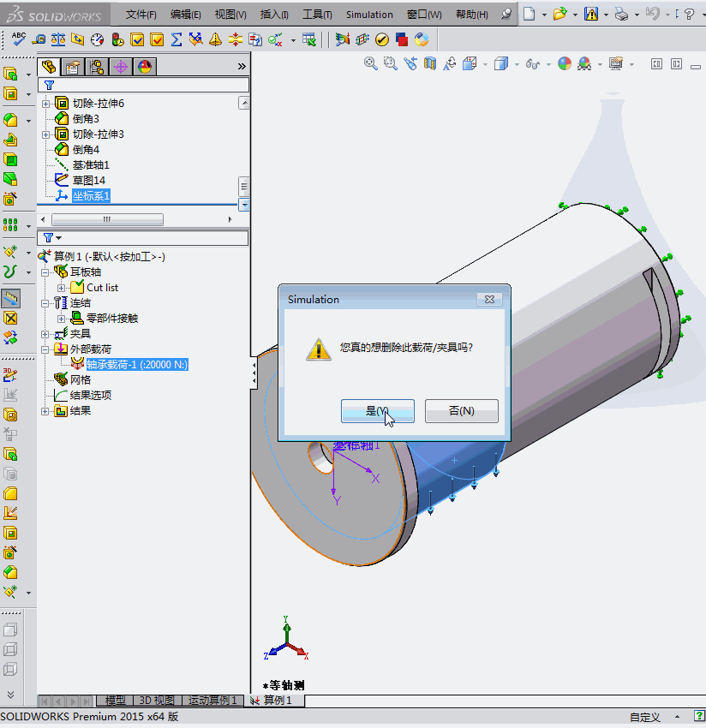Open the Simulation menu

[369, 15]
